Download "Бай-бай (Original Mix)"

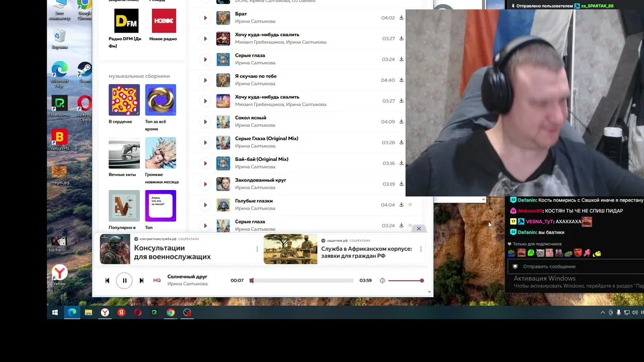click(x=401, y=163)
